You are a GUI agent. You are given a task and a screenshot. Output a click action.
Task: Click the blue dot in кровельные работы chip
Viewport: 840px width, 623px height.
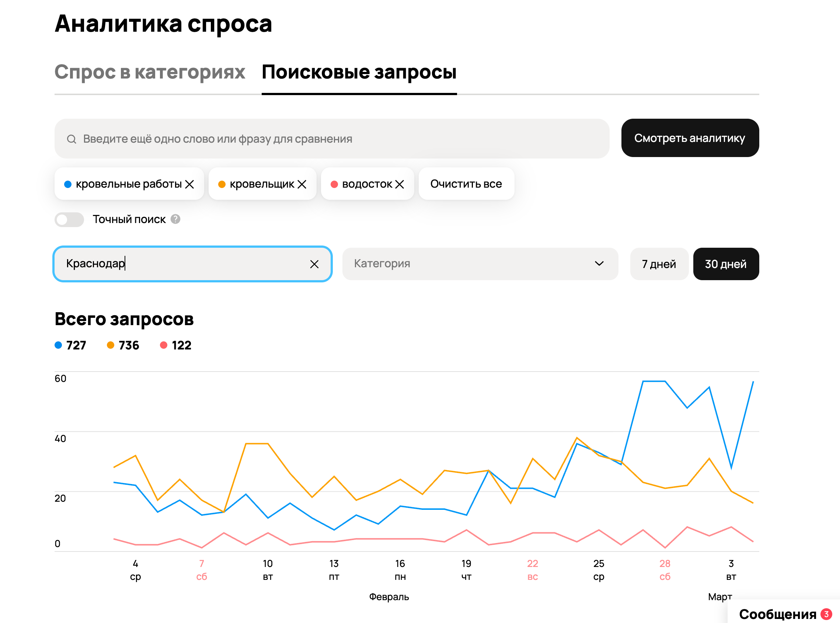point(68,184)
